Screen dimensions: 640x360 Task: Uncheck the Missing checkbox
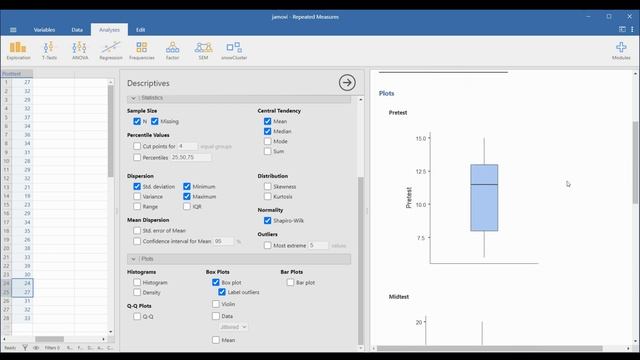(x=154, y=121)
